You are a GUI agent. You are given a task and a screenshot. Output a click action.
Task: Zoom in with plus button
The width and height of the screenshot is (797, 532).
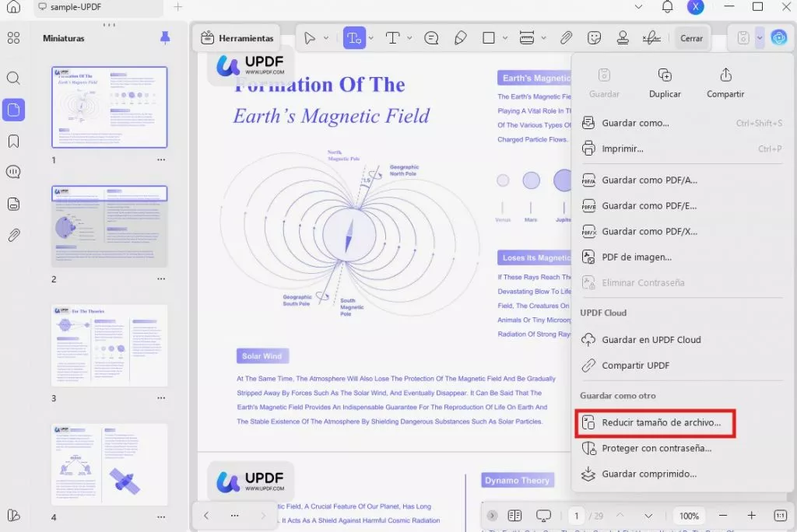pyautogui.click(x=751, y=516)
